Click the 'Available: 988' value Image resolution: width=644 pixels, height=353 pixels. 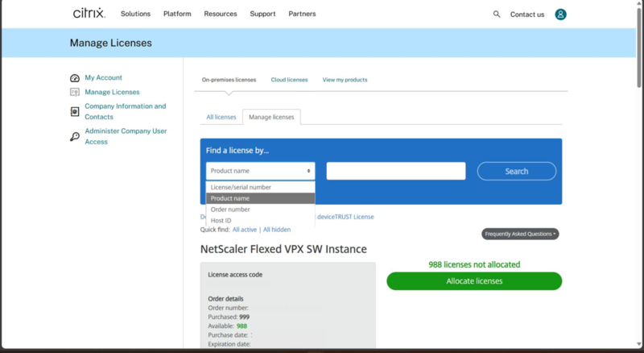(242, 326)
